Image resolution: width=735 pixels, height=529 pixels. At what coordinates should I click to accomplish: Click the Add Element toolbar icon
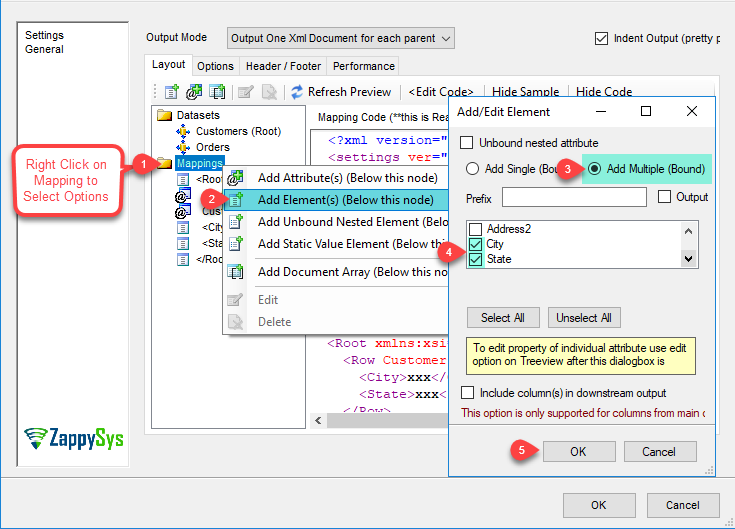click(x=172, y=92)
